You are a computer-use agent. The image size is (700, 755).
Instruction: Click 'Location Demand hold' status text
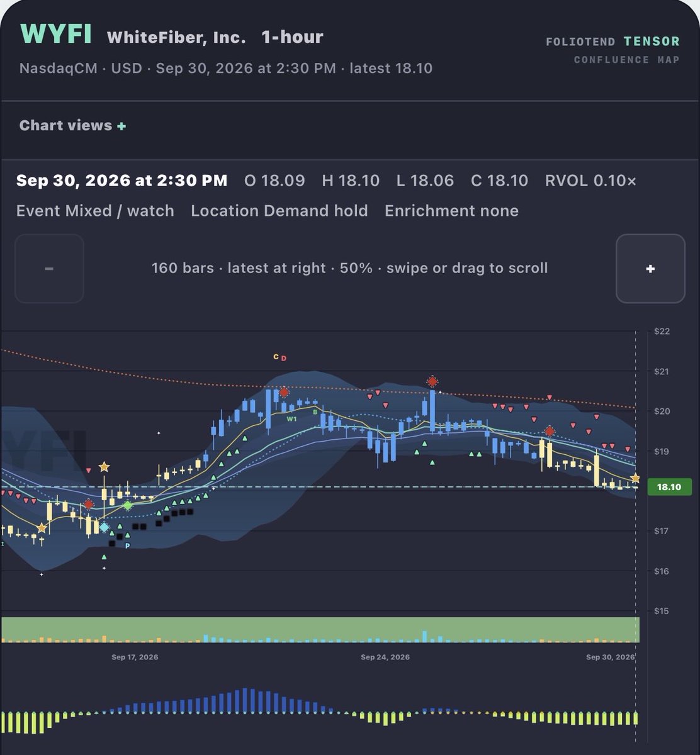coord(279,211)
